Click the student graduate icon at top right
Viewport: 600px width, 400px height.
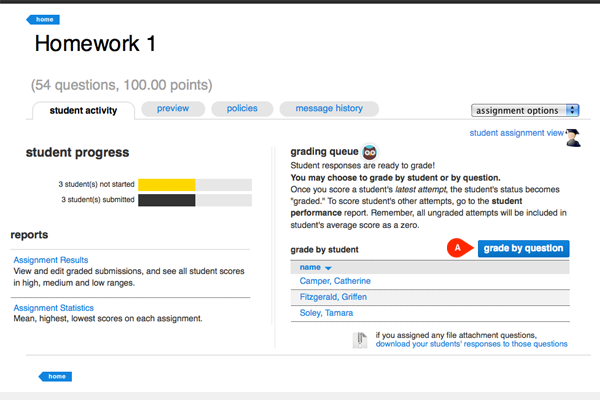click(573, 137)
